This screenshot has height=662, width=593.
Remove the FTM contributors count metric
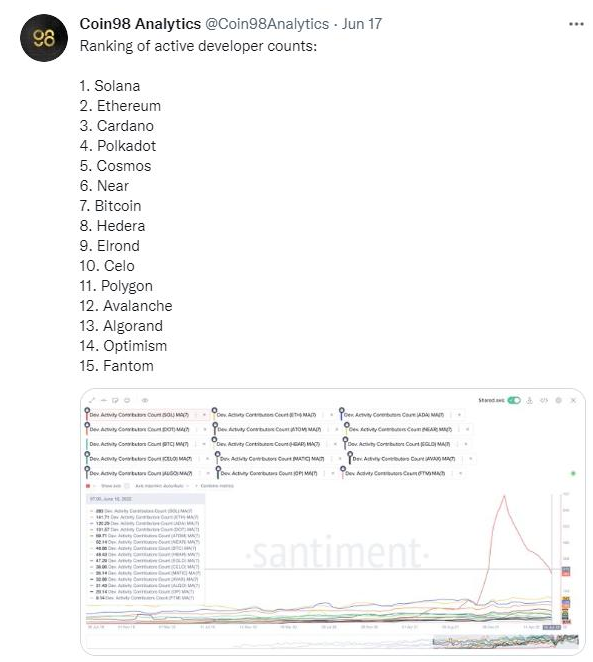pos(460,473)
